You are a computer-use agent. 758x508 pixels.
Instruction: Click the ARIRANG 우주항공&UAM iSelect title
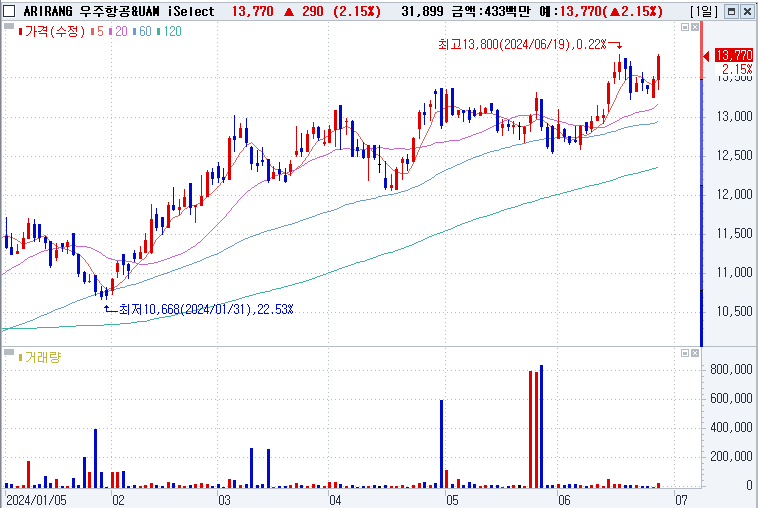click(118, 11)
